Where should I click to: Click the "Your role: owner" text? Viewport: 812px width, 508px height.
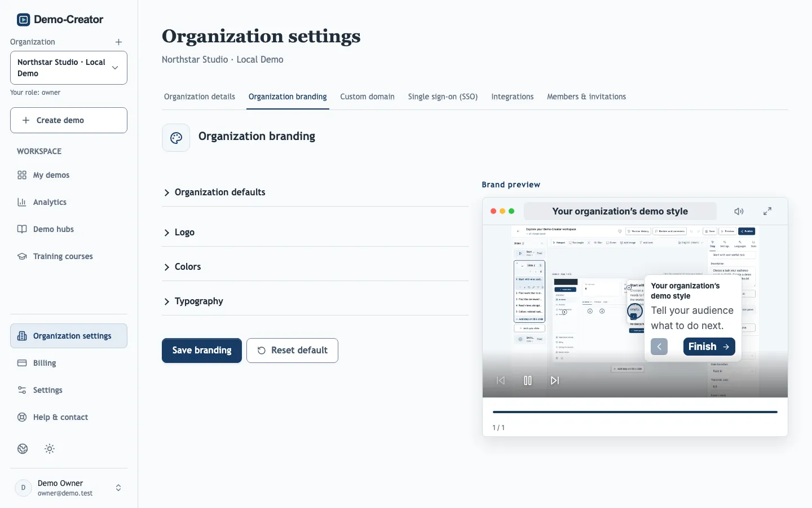tap(36, 93)
